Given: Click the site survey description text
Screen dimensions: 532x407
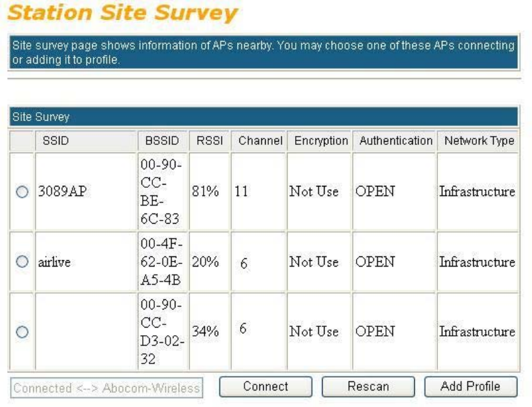Looking at the screenshot, I should pos(264,53).
